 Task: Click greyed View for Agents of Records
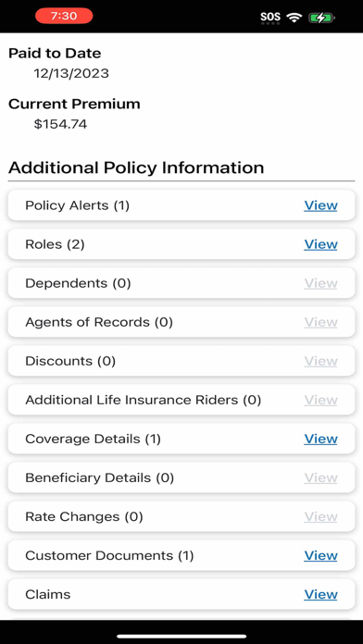(320, 322)
